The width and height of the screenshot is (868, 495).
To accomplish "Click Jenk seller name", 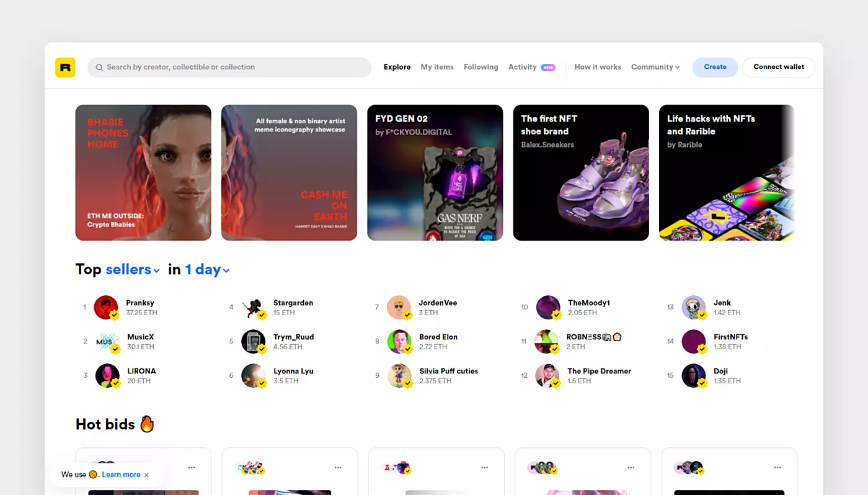I will [722, 303].
